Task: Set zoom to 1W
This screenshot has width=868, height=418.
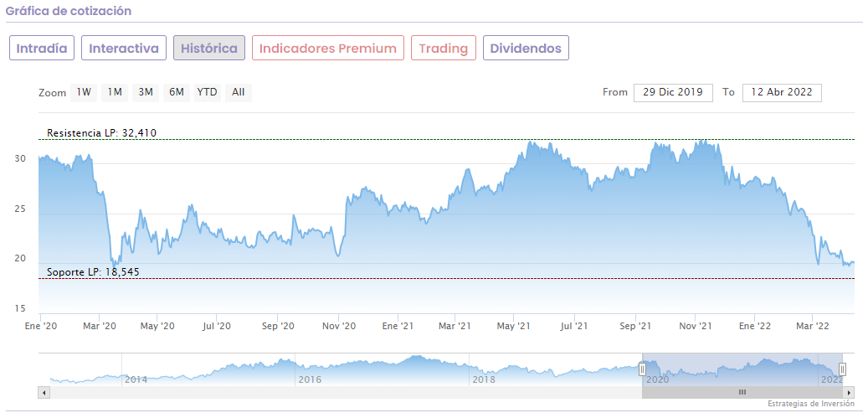Action: coord(84,92)
